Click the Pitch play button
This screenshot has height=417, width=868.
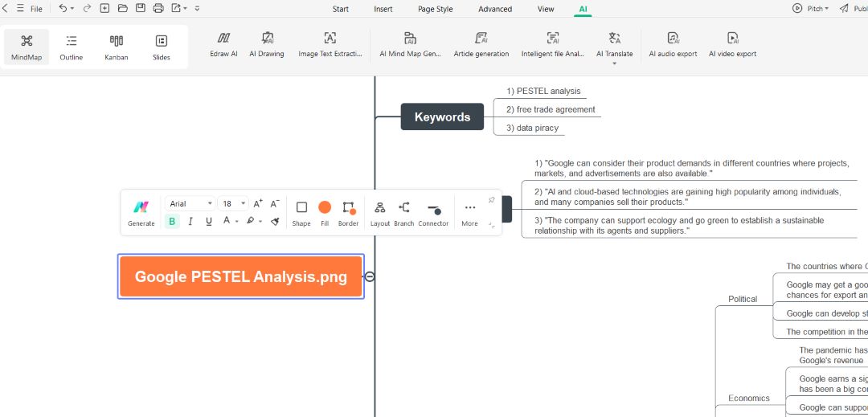[x=797, y=8]
